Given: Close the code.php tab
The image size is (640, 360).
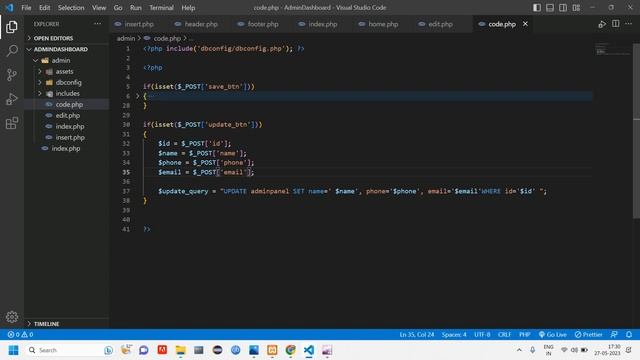Looking at the screenshot, I should 525,24.
